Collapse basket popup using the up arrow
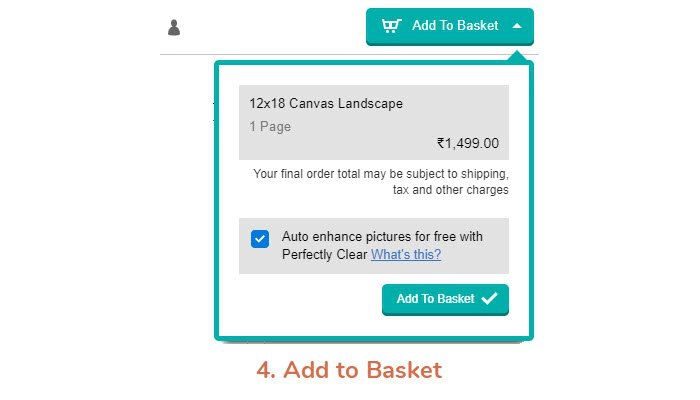Viewport: 700px width, 400px height. pos(516,26)
